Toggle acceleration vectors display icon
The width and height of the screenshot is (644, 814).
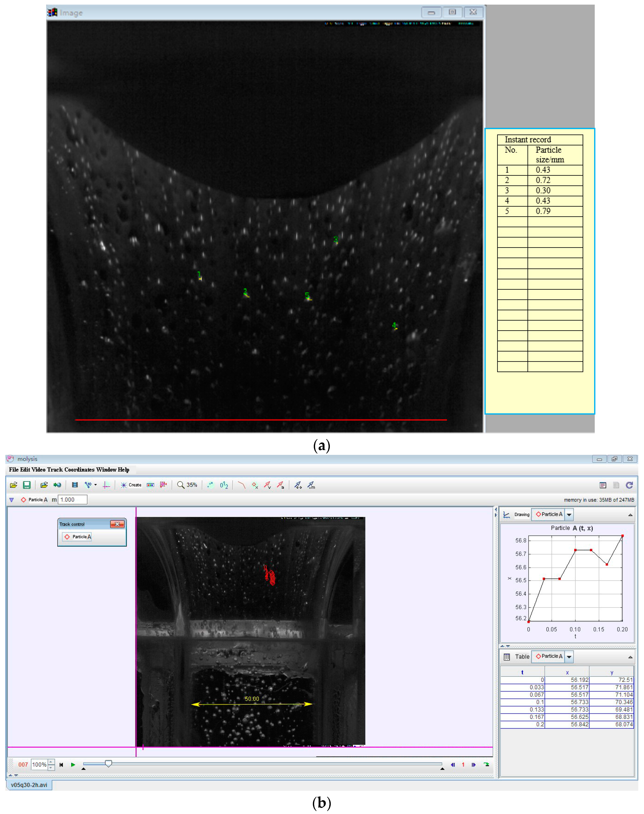pos(280,485)
